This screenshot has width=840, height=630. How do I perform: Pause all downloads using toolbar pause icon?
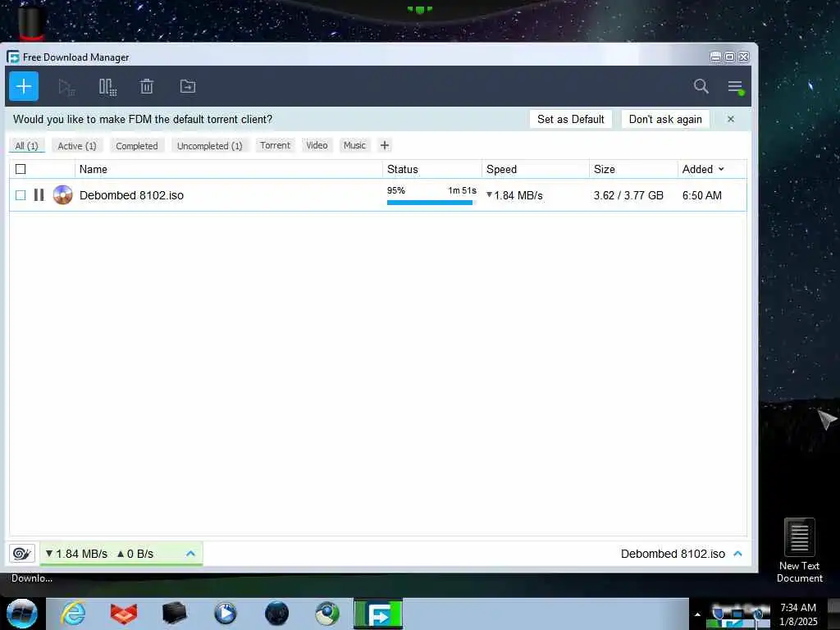(107, 87)
